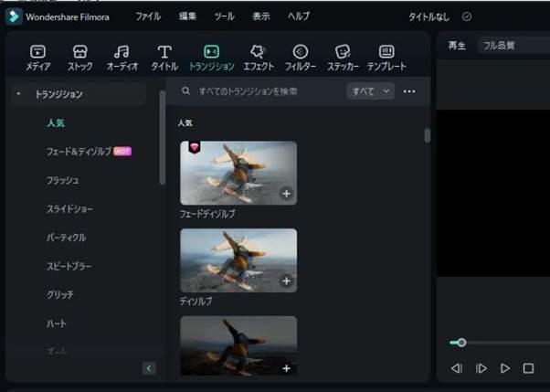
Task: Step back one frame
Action: tap(456, 368)
